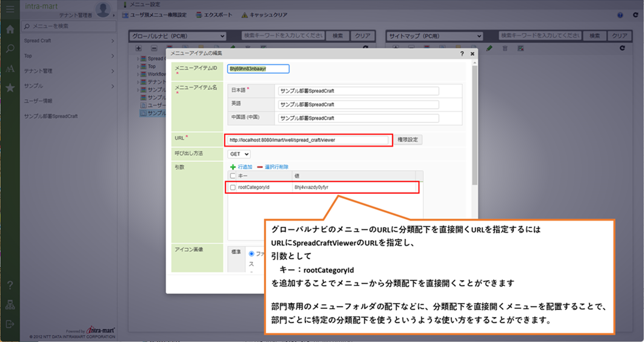
Task: Check the rootCategoryId row checkbox
Action: click(x=233, y=187)
